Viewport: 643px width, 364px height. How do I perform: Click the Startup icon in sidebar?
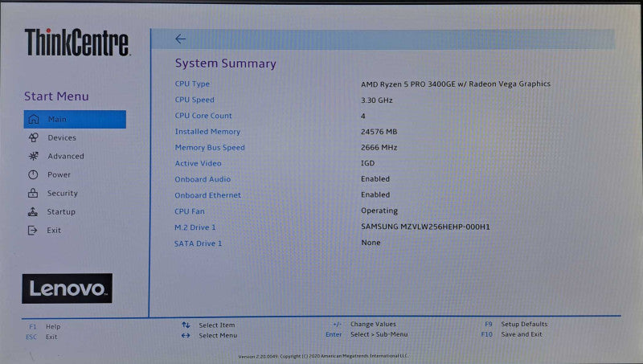pos(33,211)
